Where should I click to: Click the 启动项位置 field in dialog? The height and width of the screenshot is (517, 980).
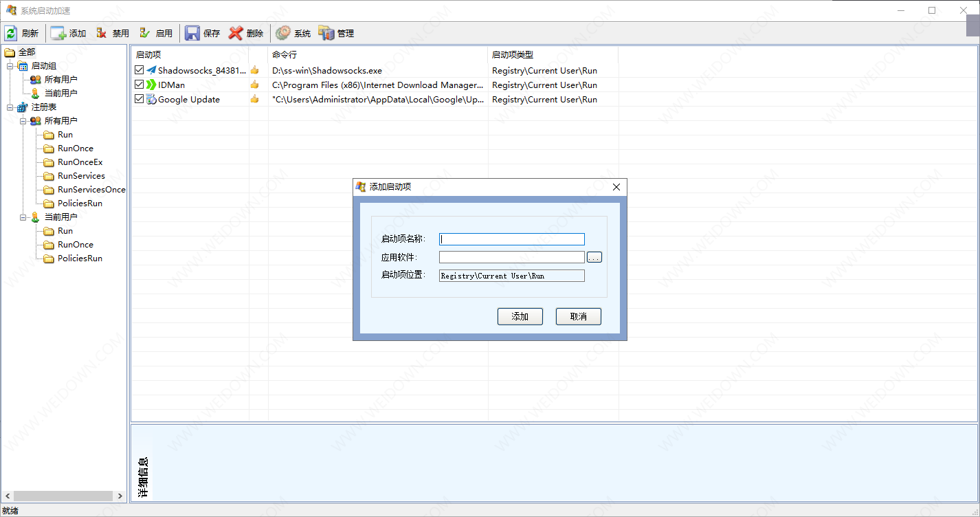(512, 276)
